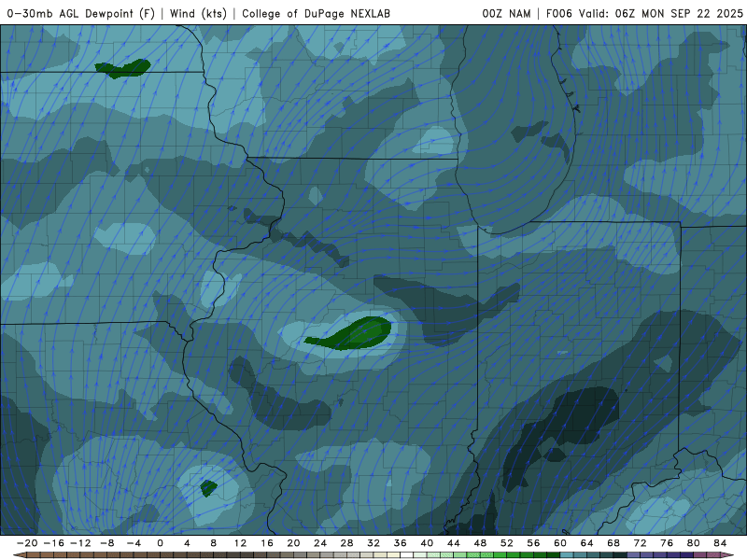Click the lone 4 color scale label
Image resolution: width=747 pixels, height=560 pixels.
coord(187,543)
